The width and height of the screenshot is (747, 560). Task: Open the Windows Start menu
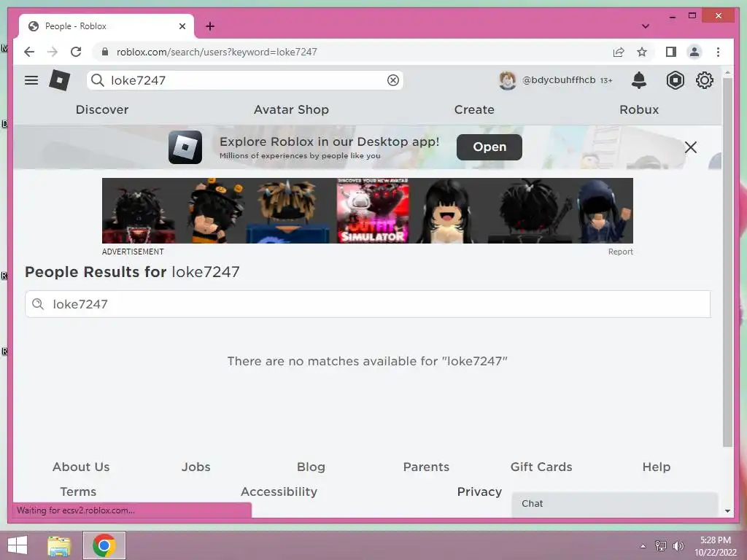18,545
